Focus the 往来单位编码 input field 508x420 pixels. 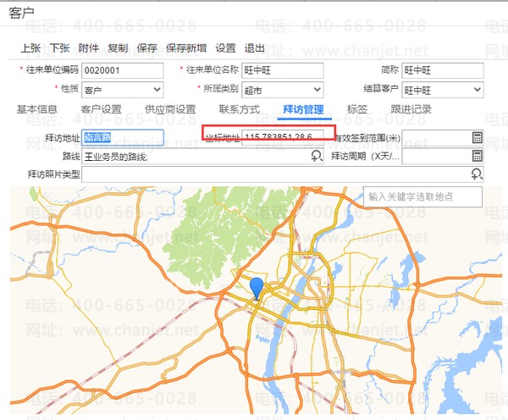123,70
